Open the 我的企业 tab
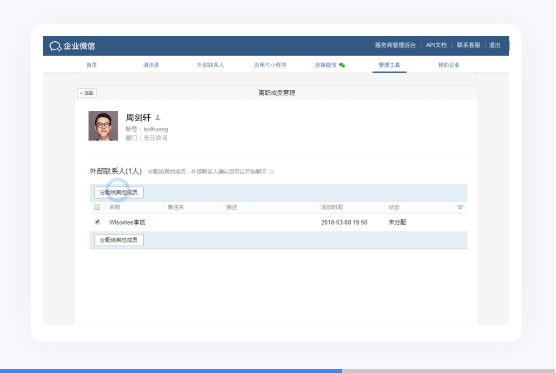 coord(449,65)
